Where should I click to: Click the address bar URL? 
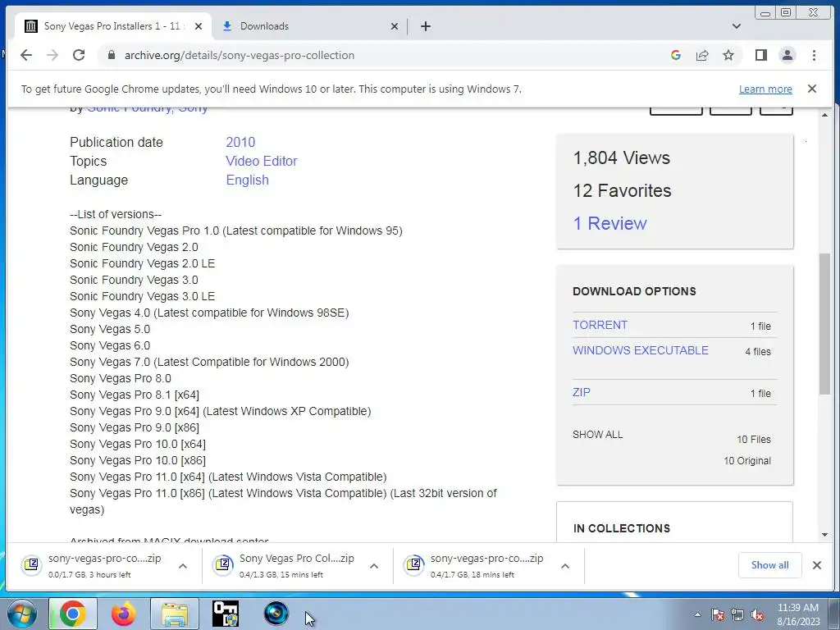240,55
